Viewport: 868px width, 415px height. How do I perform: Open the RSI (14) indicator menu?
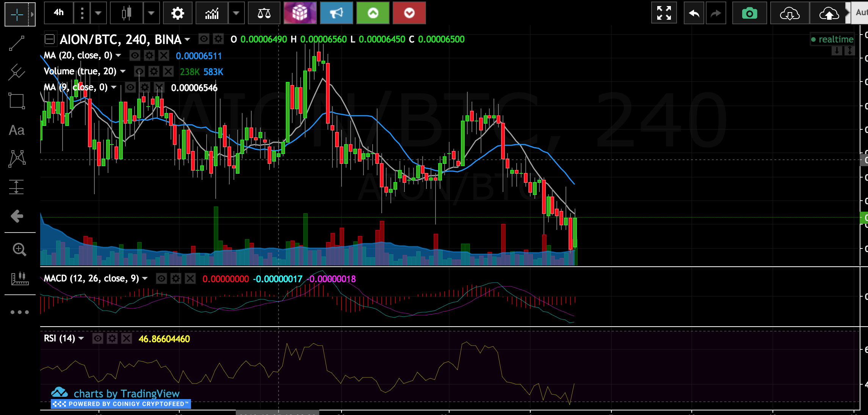tap(81, 338)
